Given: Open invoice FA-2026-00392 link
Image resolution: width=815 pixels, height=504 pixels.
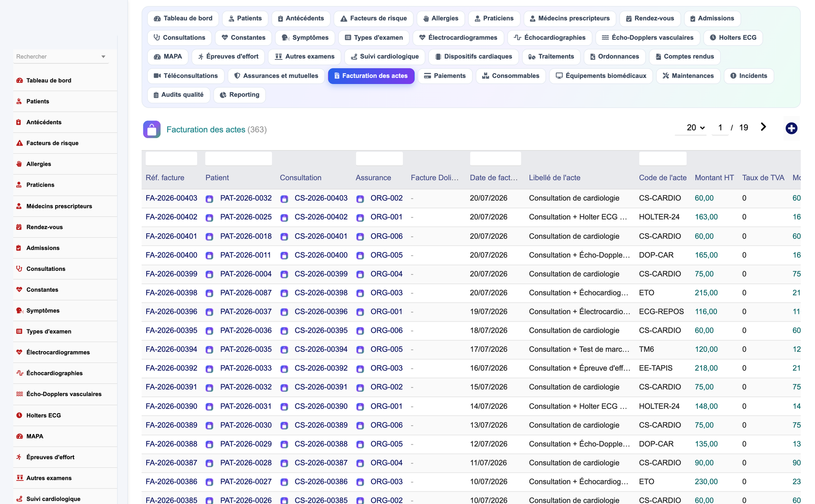Looking at the screenshot, I should pos(171,368).
